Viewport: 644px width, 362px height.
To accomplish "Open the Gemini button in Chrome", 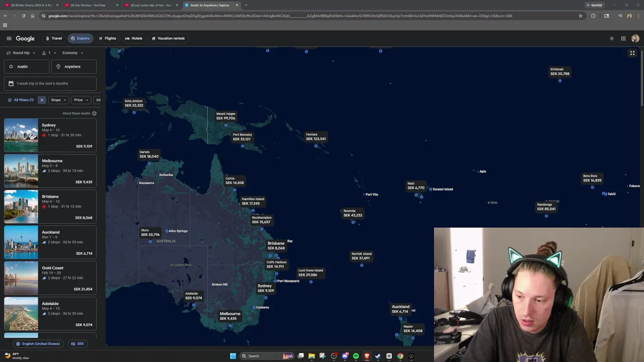I will tap(595, 5).
